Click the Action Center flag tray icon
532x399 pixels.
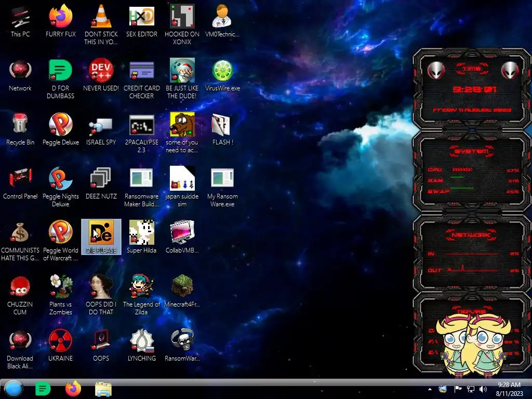click(x=458, y=390)
